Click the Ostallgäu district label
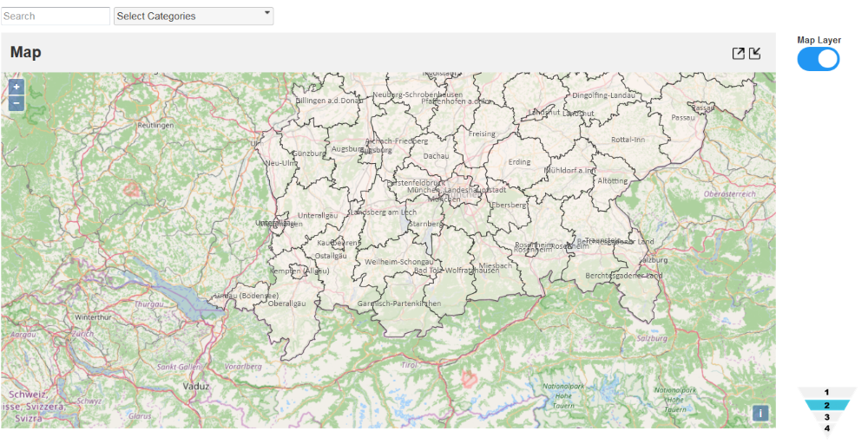 [x=331, y=256]
